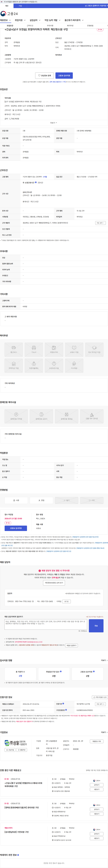Open the 성서청남타운 기전과장 posting

point(17,832)
